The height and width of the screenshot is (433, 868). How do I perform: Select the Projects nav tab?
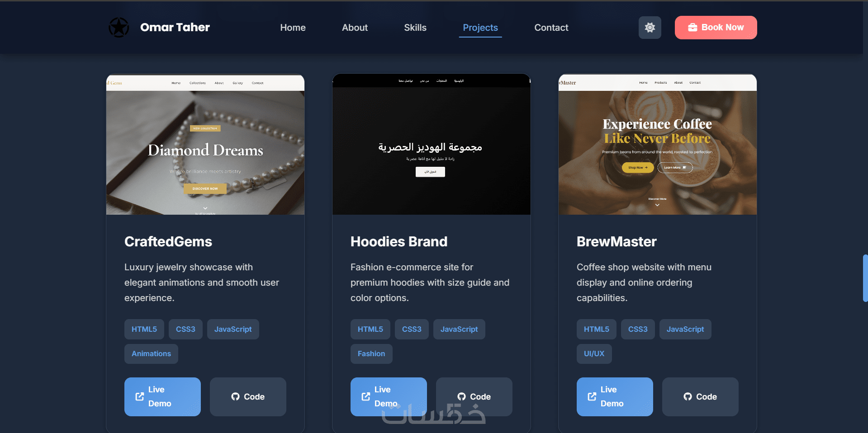pos(480,28)
